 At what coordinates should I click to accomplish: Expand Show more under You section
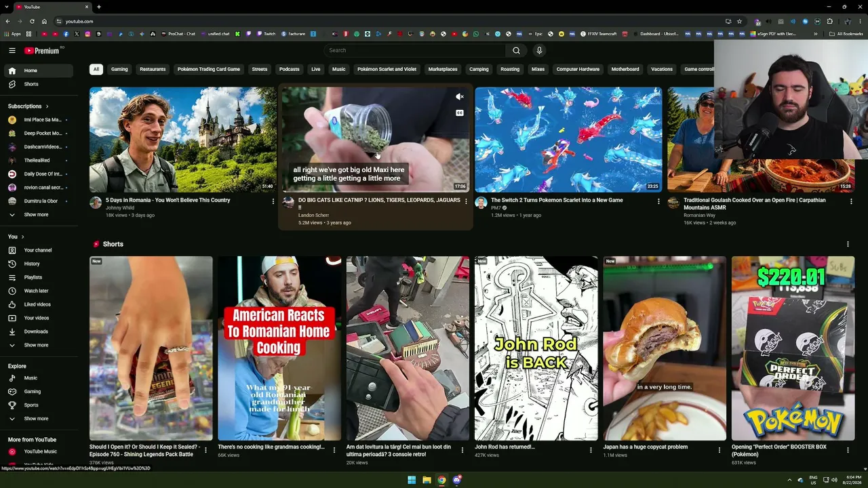[38, 345]
